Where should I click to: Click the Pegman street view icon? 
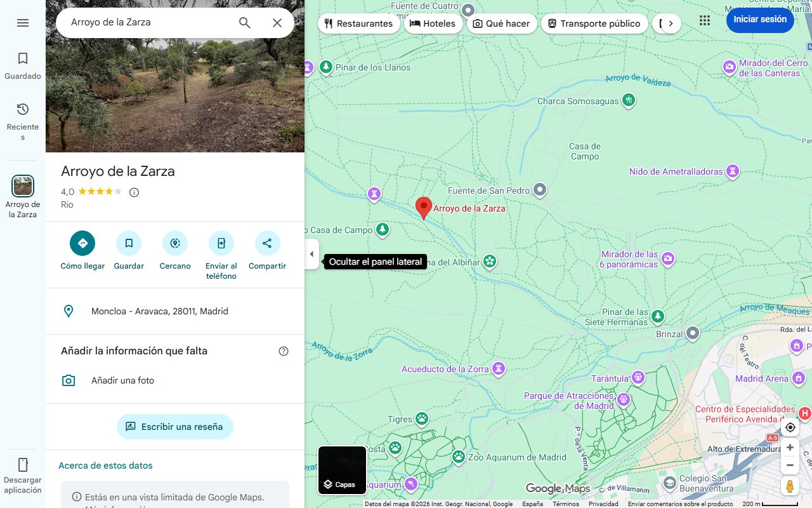(x=790, y=486)
